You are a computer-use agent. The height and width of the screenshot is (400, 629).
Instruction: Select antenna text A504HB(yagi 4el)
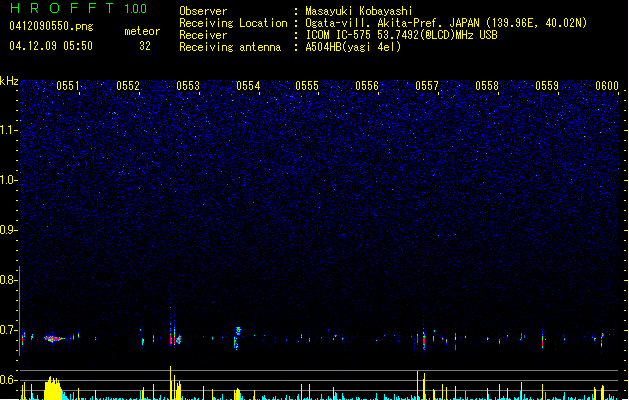pos(353,47)
